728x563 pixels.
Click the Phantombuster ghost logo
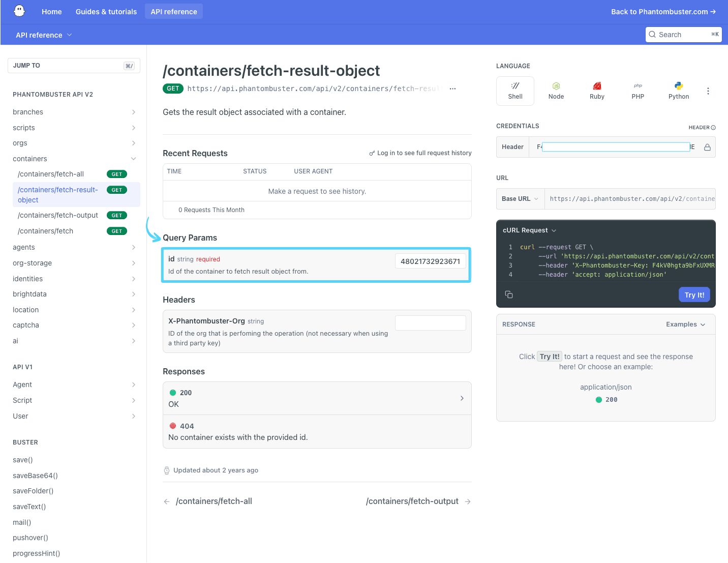tap(19, 11)
